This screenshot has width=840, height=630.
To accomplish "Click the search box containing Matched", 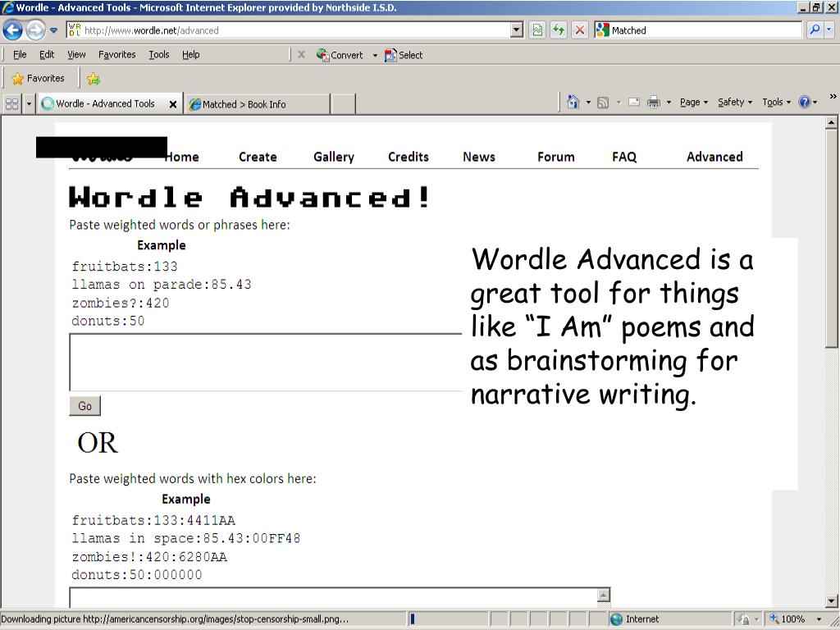I will [x=697, y=30].
